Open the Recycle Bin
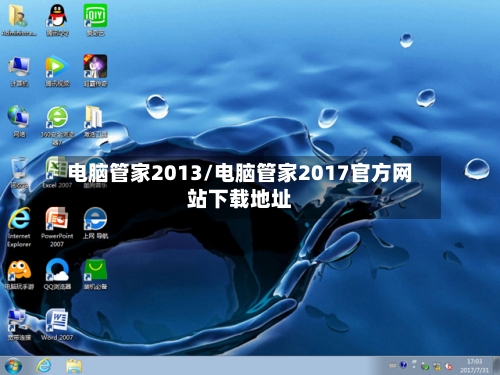Viewport: 500px width, 375px height. point(19,173)
